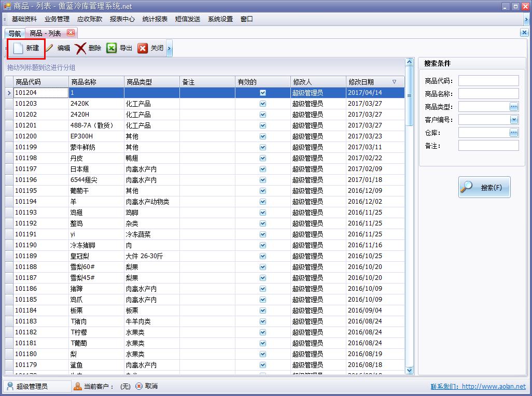Click the current customer (当前客户) person icon
Image resolution: width=532 pixels, height=396 pixels.
click(x=78, y=386)
